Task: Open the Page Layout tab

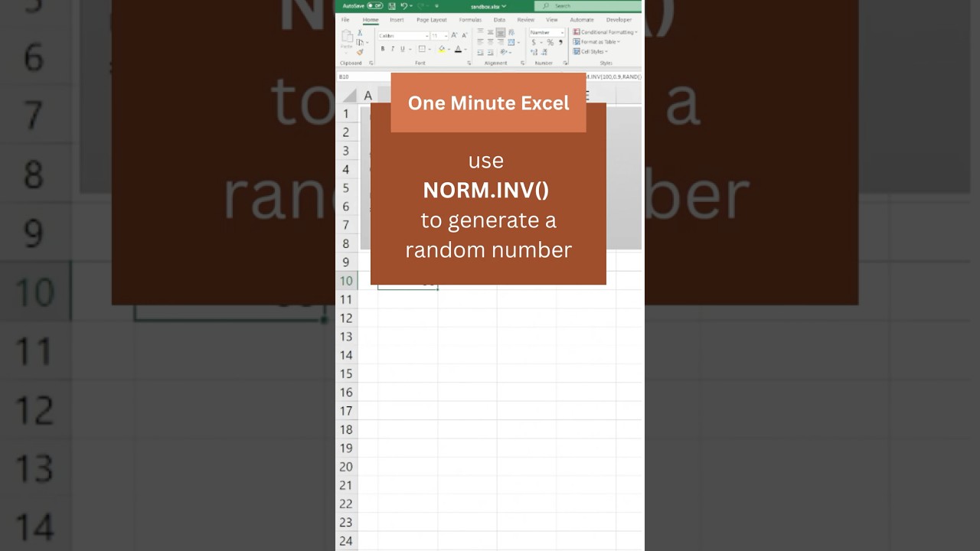Action: click(432, 20)
